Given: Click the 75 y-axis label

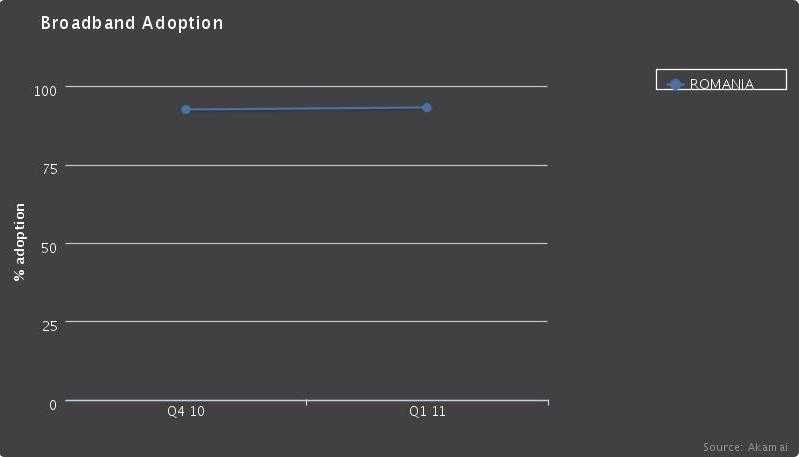Looking at the screenshot, I should tap(50, 169).
